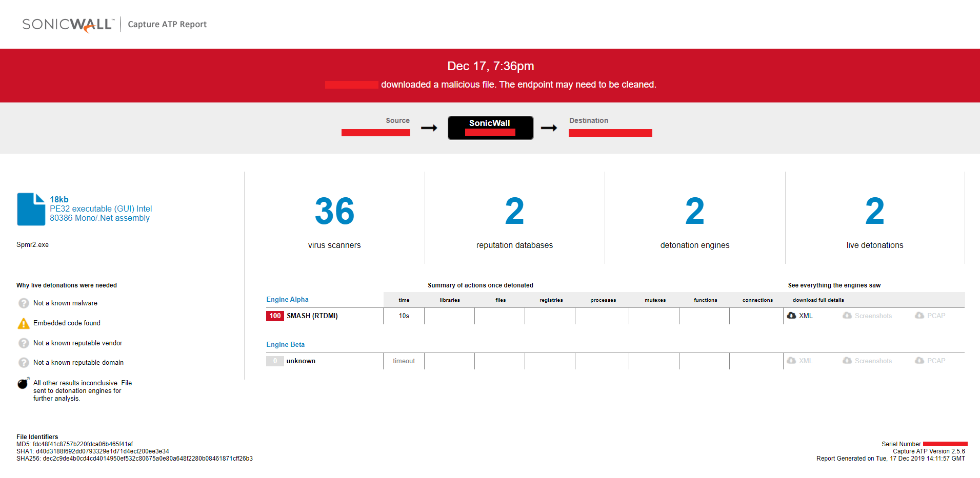Click the Engine Beta XML cloud icon
Screen dimensions: 980x478
(791, 361)
